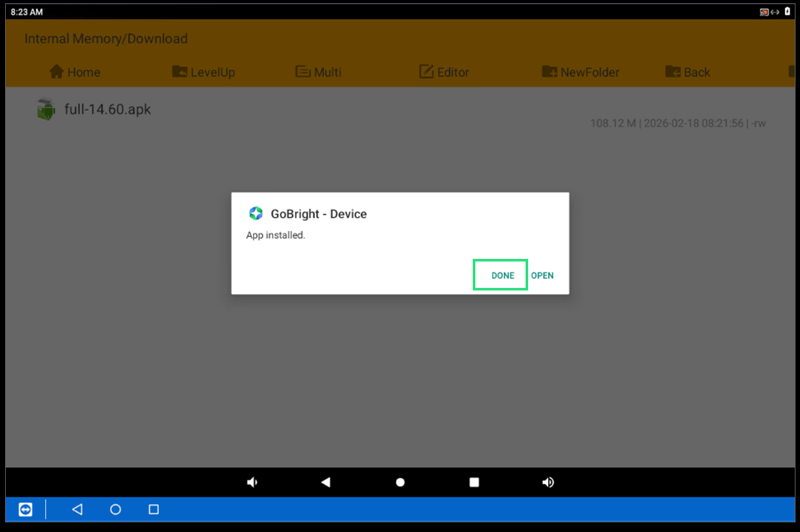
Task: Tap the outlined recents square in blue bar
Action: coord(154,509)
